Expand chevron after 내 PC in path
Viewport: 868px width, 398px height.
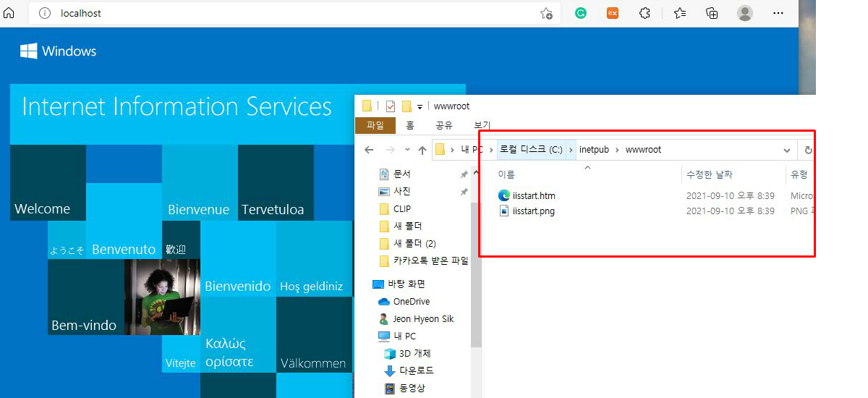coord(490,150)
